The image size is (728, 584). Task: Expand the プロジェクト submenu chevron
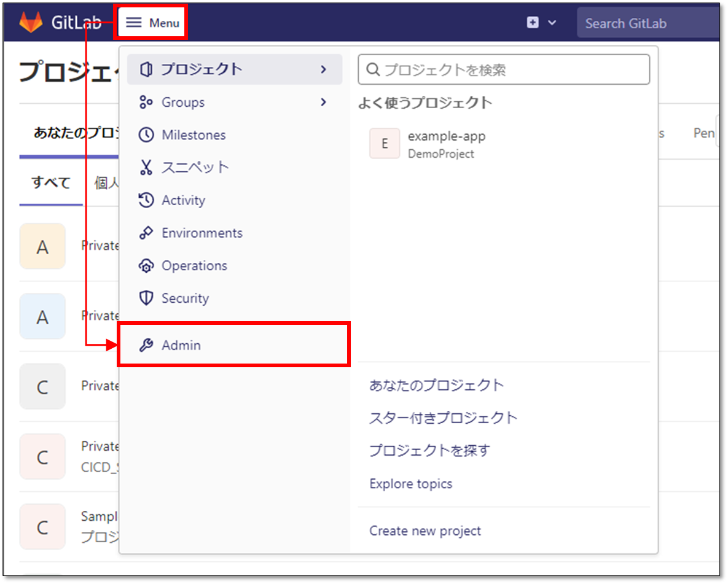tap(324, 69)
